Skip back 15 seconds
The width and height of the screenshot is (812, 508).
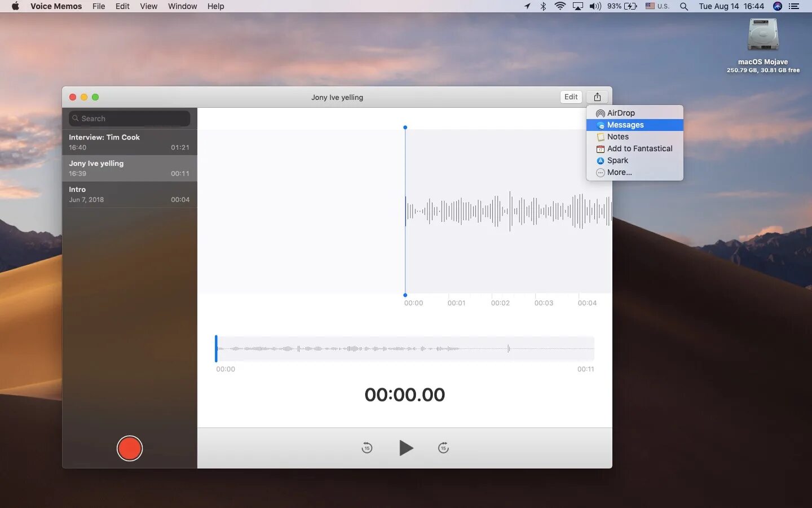click(x=367, y=448)
